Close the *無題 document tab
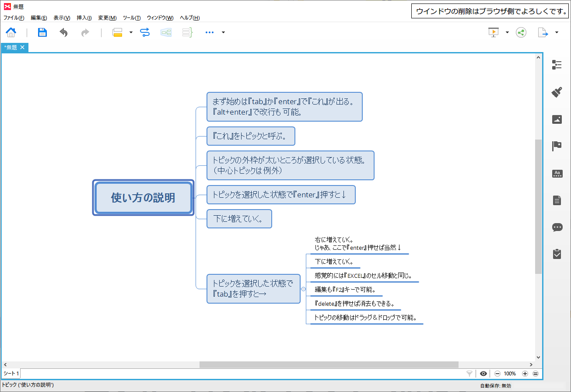The width and height of the screenshot is (571, 392). (22, 47)
